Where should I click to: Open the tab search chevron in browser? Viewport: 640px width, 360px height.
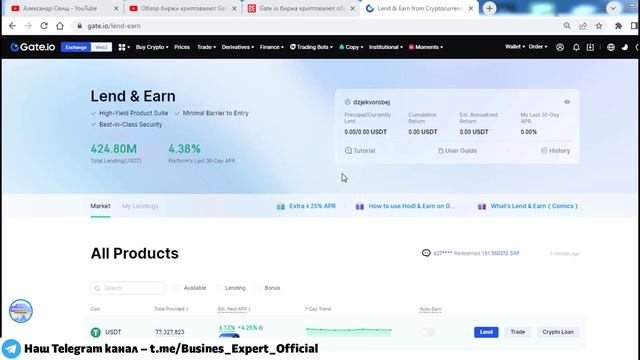pos(613,9)
